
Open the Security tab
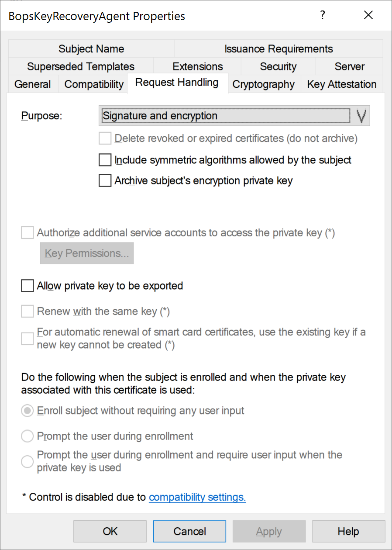[x=278, y=66]
